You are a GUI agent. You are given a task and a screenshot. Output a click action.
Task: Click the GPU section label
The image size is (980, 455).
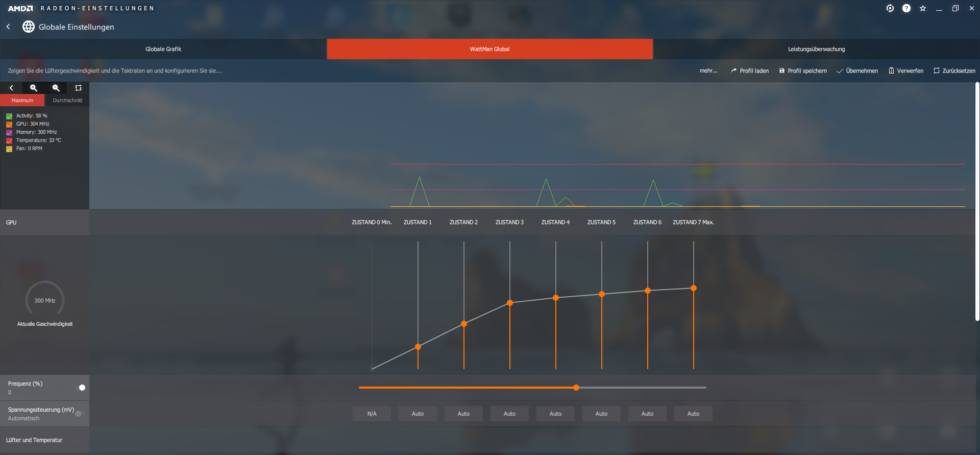pyautogui.click(x=11, y=223)
